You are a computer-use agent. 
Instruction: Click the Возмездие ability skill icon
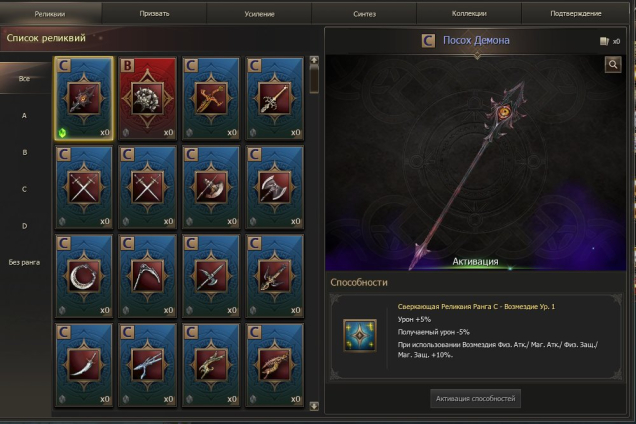(360, 335)
